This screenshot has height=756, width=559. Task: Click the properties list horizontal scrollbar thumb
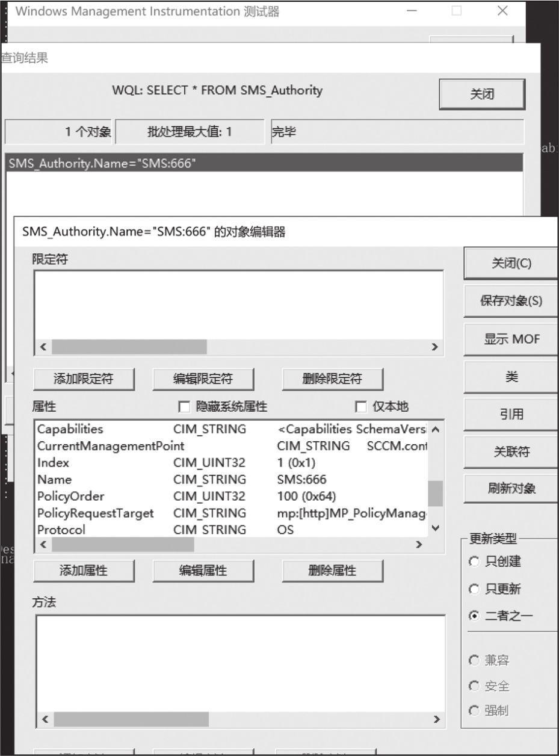tap(123, 544)
